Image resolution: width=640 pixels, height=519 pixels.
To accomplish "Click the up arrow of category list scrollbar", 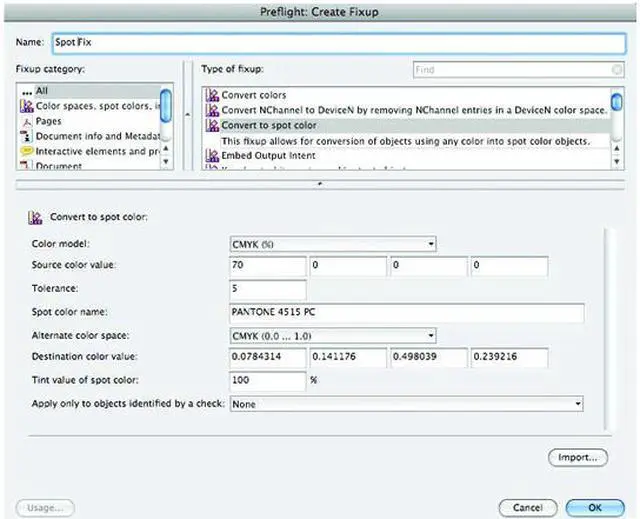I will 166,148.
